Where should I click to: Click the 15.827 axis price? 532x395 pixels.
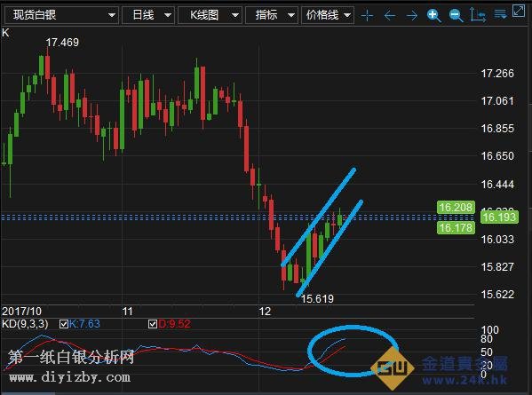pyautogui.click(x=497, y=267)
